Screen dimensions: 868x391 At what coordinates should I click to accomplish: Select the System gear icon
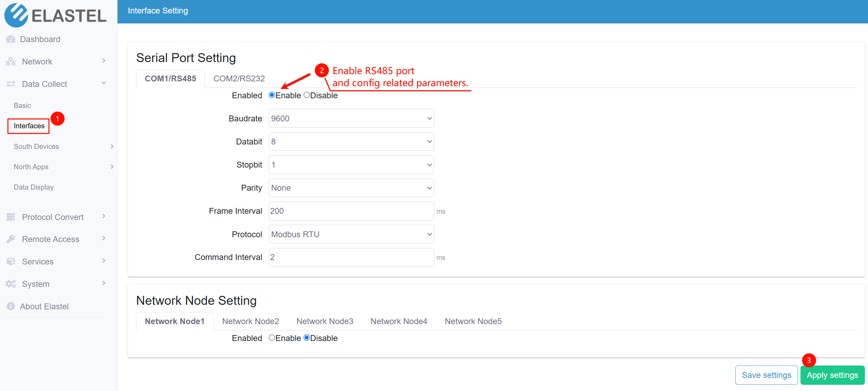(x=10, y=283)
